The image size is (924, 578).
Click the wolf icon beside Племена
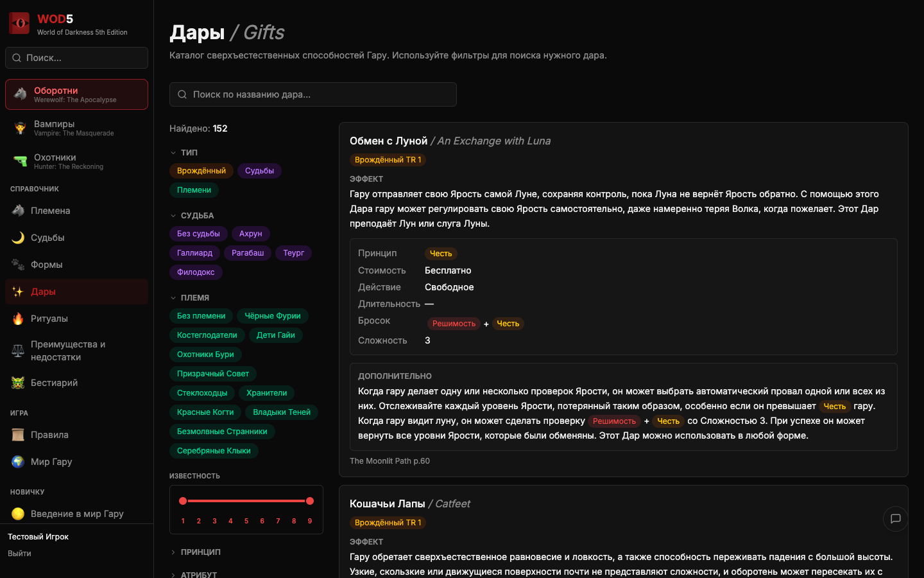click(x=18, y=211)
